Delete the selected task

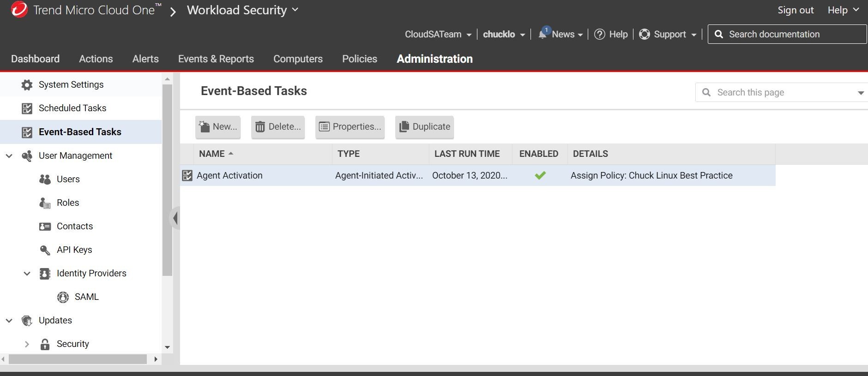click(x=278, y=127)
